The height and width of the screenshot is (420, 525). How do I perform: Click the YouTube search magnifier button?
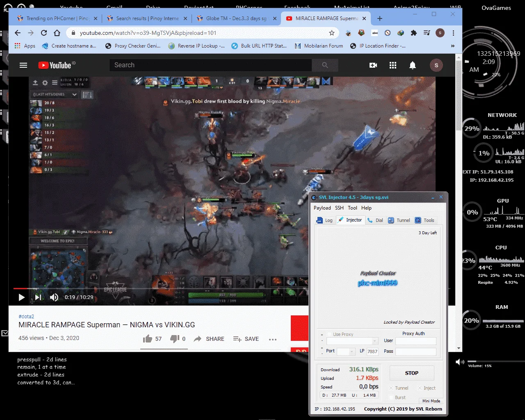click(325, 65)
